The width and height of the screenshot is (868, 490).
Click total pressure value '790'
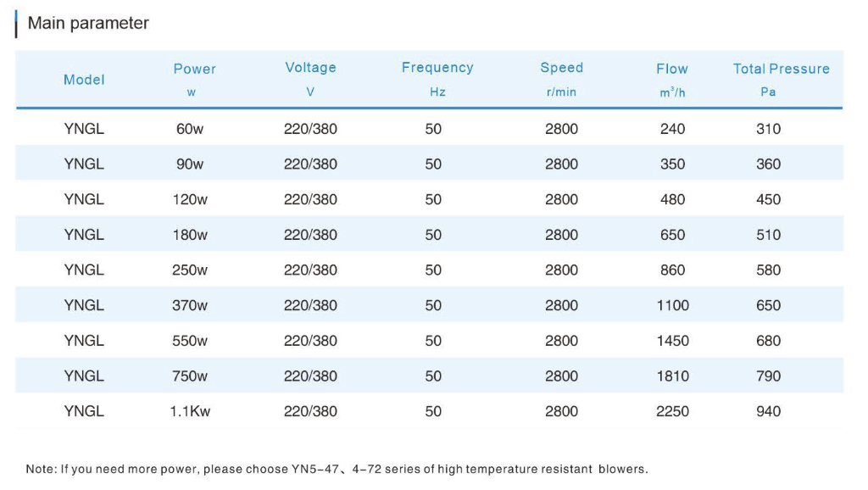point(768,376)
